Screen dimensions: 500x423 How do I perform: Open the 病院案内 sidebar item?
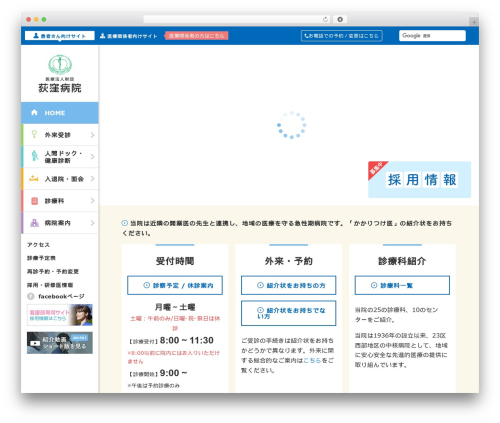pos(60,223)
